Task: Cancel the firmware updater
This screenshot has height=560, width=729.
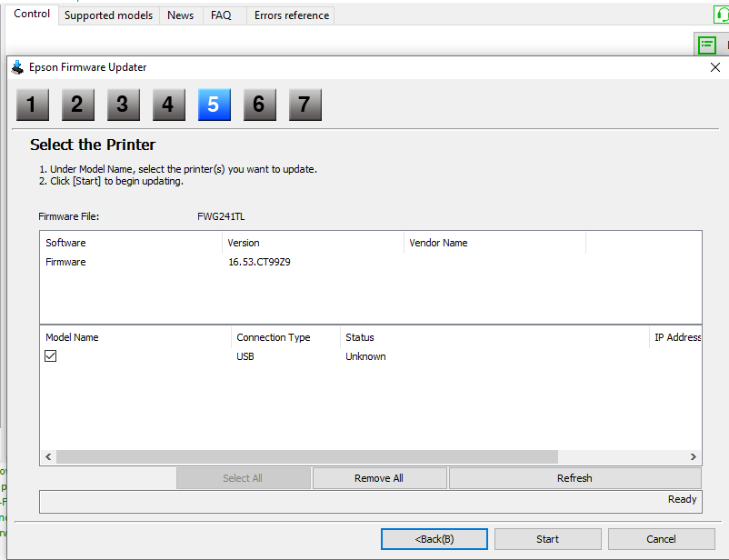Action: [661, 539]
